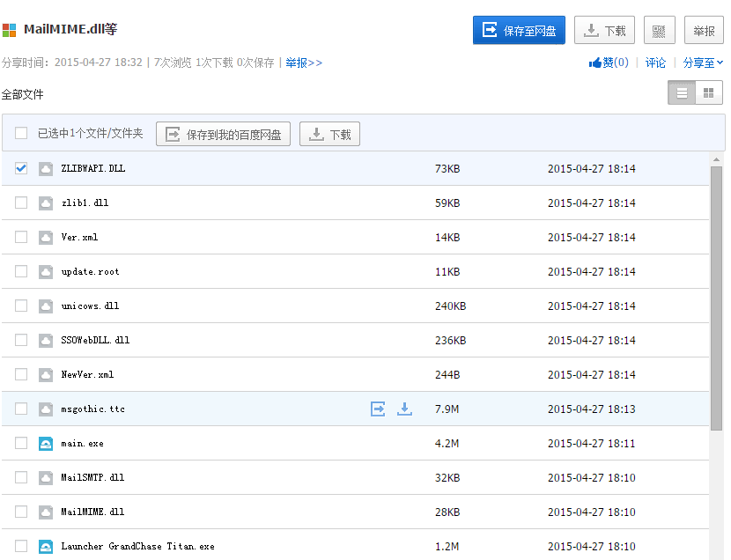The height and width of the screenshot is (560, 731).
Task: Click the QR code icon button
Action: [659, 31]
